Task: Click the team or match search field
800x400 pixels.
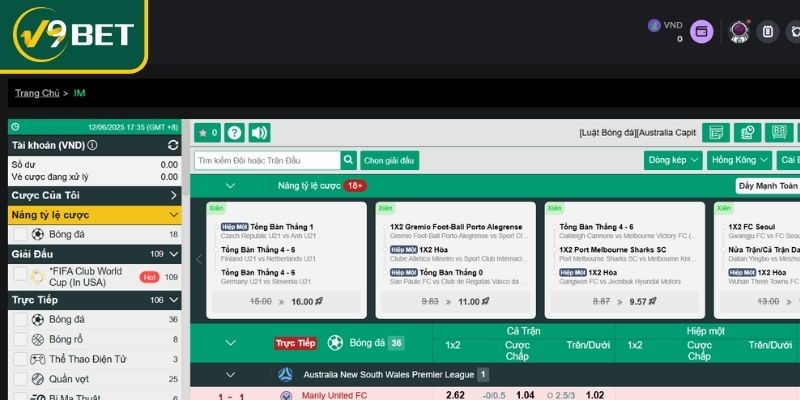Action: point(266,160)
